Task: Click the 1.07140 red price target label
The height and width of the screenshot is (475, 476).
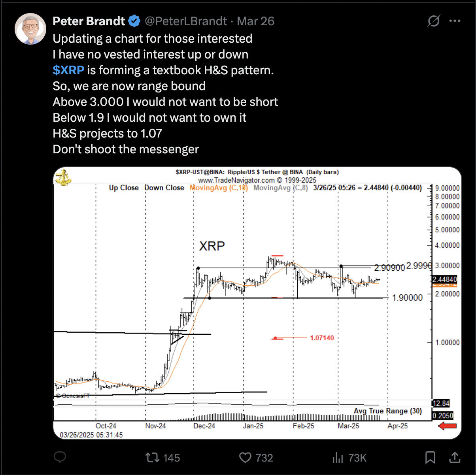Action: pos(322,338)
